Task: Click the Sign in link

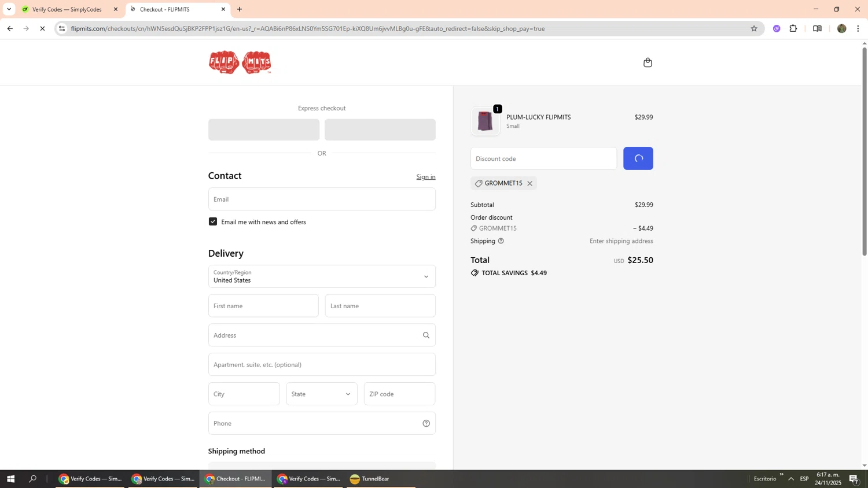Action: point(426,177)
